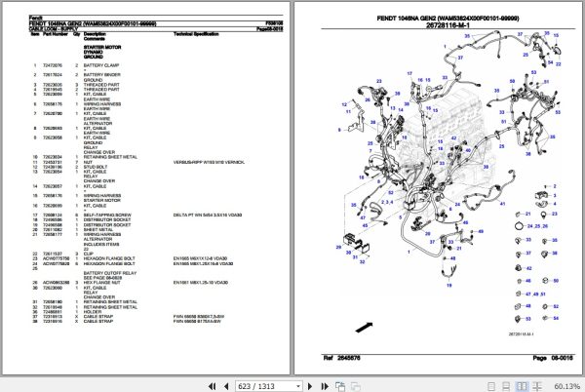Click the BATTERY CLAMP description in parts list
The height and width of the screenshot is (392, 585).
101,65
